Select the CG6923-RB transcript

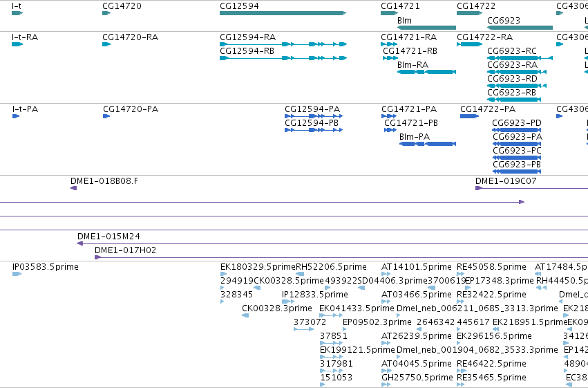(x=514, y=100)
